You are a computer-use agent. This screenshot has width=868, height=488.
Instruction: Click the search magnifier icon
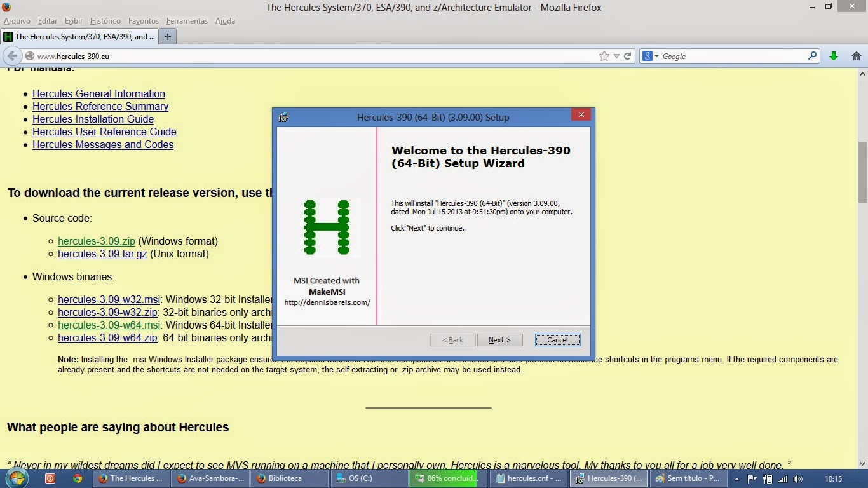(x=812, y=56)
